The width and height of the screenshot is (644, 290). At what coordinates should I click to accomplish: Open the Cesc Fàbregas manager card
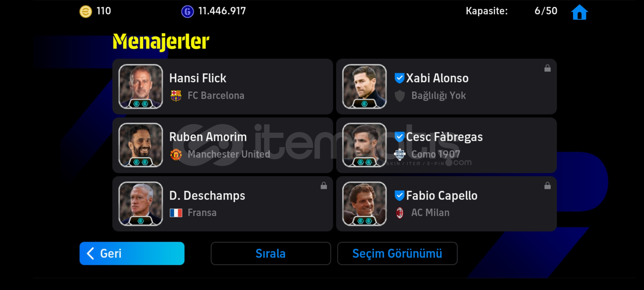[446, 145]
